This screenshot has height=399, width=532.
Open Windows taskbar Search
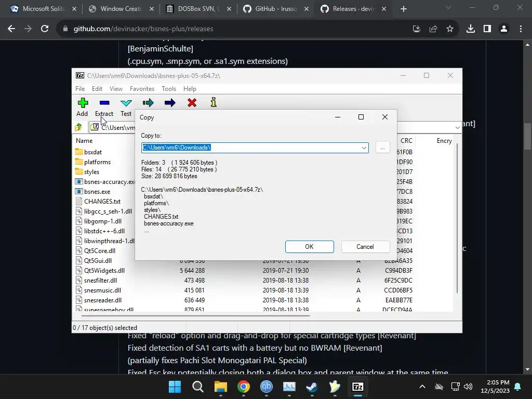pyautogui.click(x=198, y=387)
